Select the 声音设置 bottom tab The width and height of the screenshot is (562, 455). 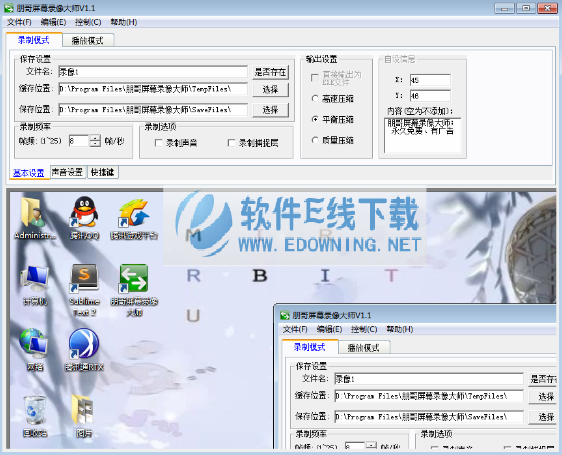[67, 172]
